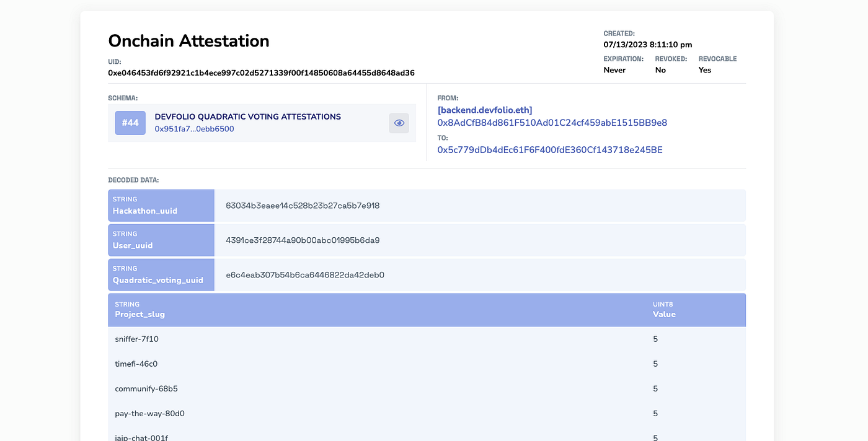The height and width of the screenshot is (441, 868).
Task: Click the value 5 in timefi-46c0 row
Action: [x=655, y=364]
